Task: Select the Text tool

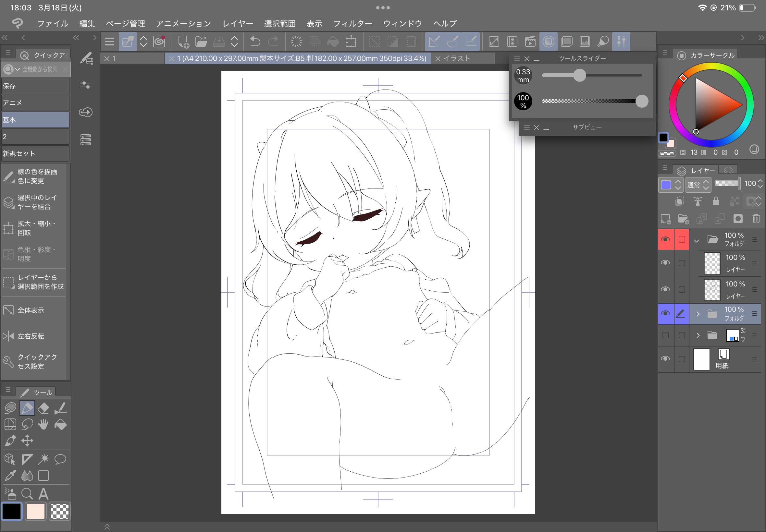Action: (x=43, y=494)
